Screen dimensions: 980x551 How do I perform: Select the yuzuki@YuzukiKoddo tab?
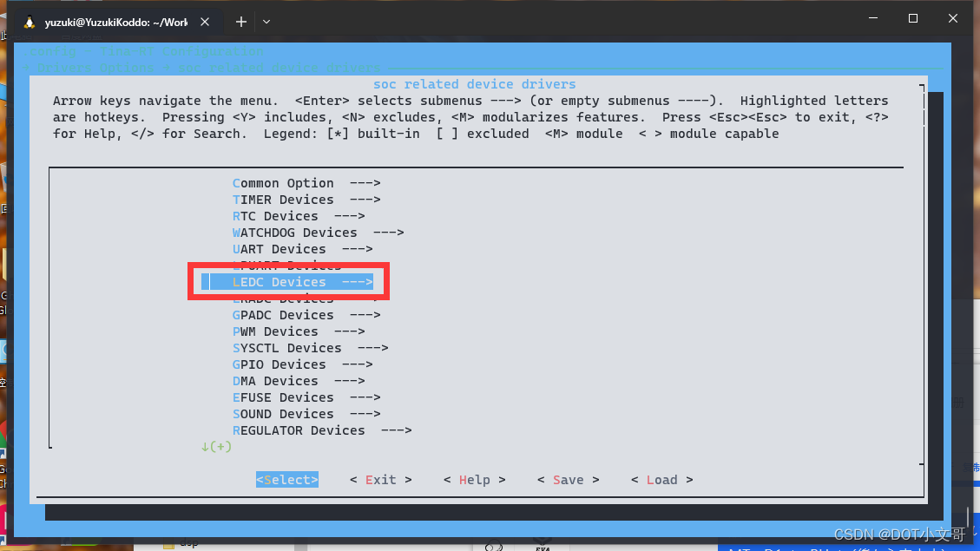click(116, 23)
